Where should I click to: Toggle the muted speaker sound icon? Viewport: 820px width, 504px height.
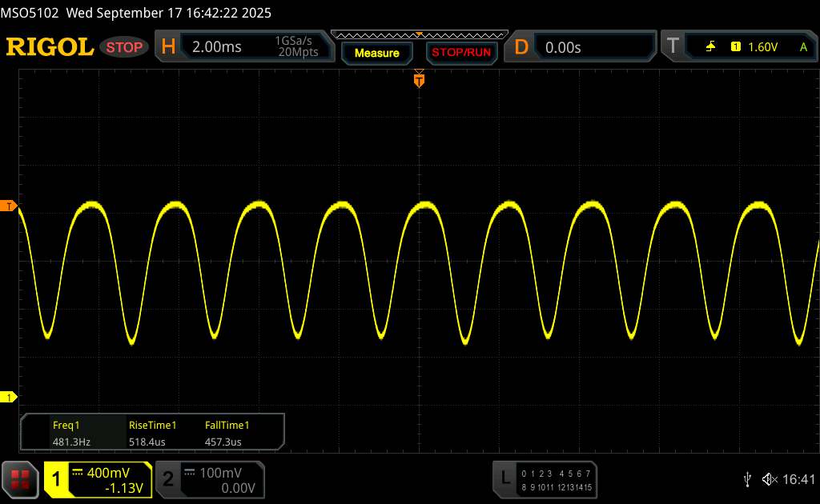pyautogui.click(x=769, y=478)
